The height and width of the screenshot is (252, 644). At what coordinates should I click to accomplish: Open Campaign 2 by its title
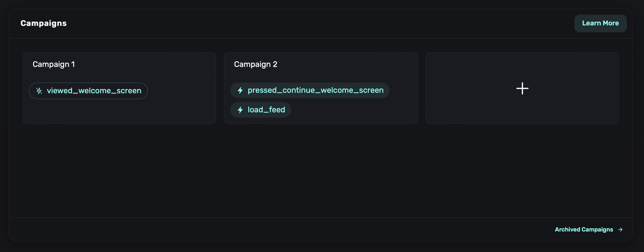click(x=256, y=64)
